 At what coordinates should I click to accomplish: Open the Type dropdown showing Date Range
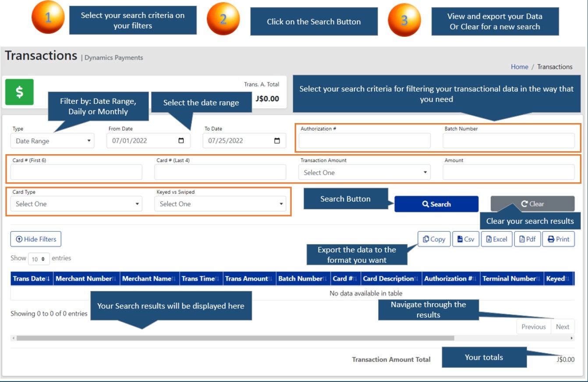[x=52, y=140]
